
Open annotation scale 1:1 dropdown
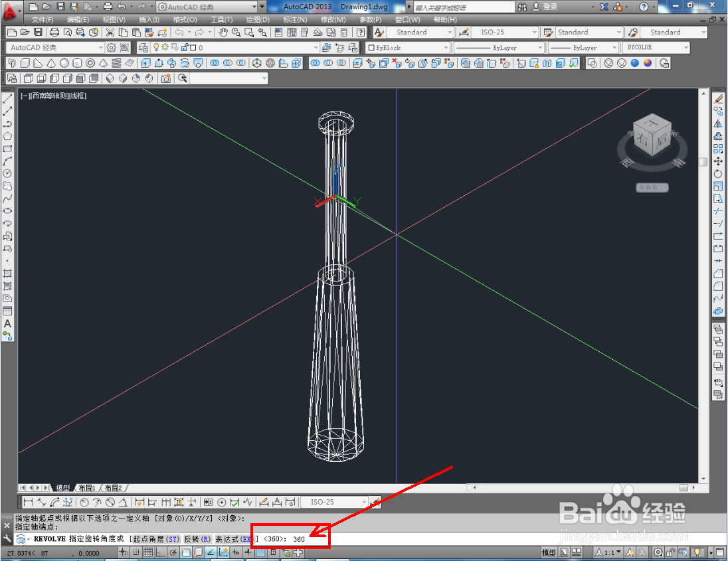click(x=608, y=552)
